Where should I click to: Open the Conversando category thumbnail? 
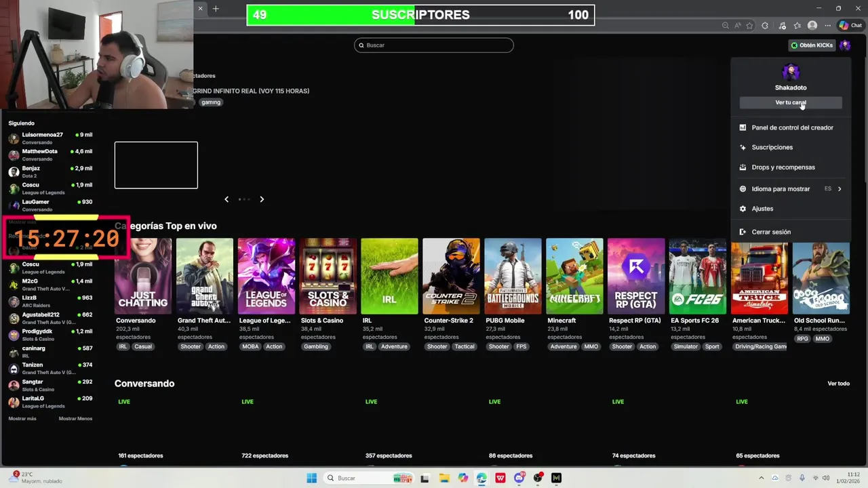pos(143,276)
